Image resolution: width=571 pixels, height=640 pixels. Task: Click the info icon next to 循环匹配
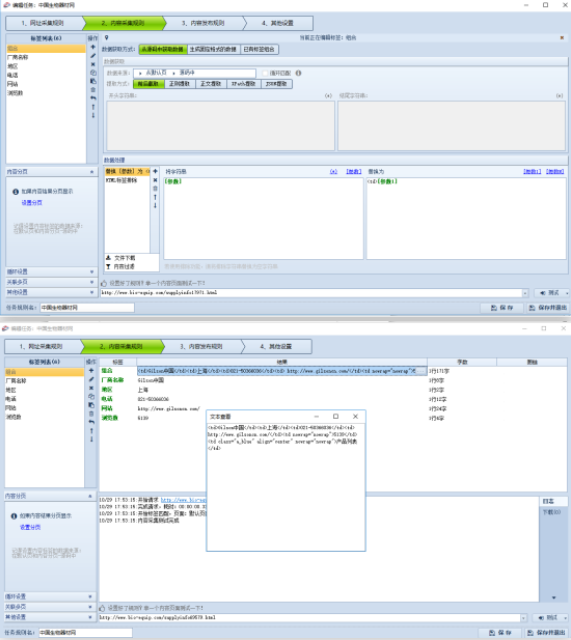click(298, 73)
